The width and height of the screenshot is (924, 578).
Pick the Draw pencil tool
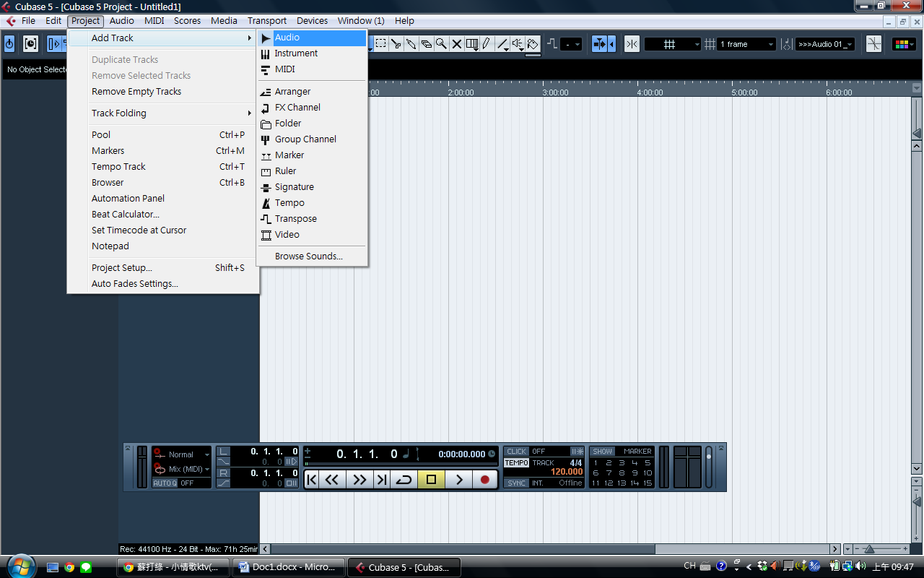[487, 44]
